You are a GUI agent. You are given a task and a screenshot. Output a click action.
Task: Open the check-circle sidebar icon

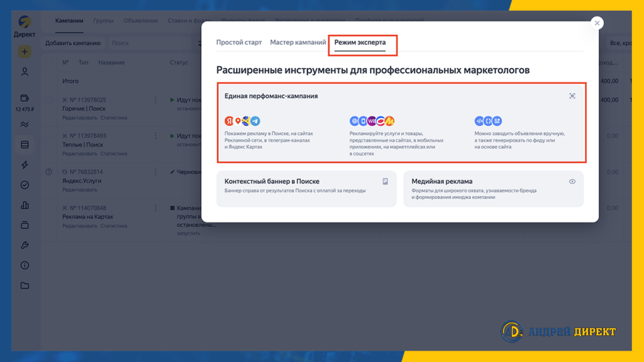(25, 185)
